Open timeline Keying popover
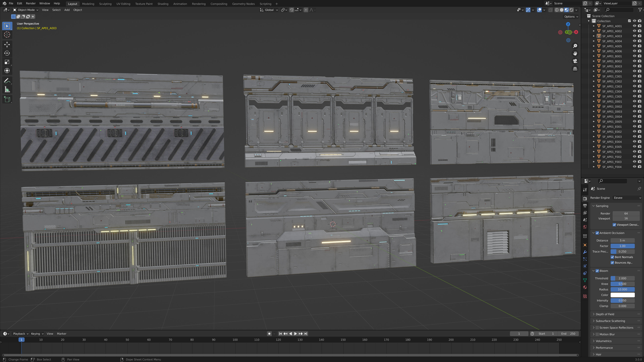 pos(37,334)
